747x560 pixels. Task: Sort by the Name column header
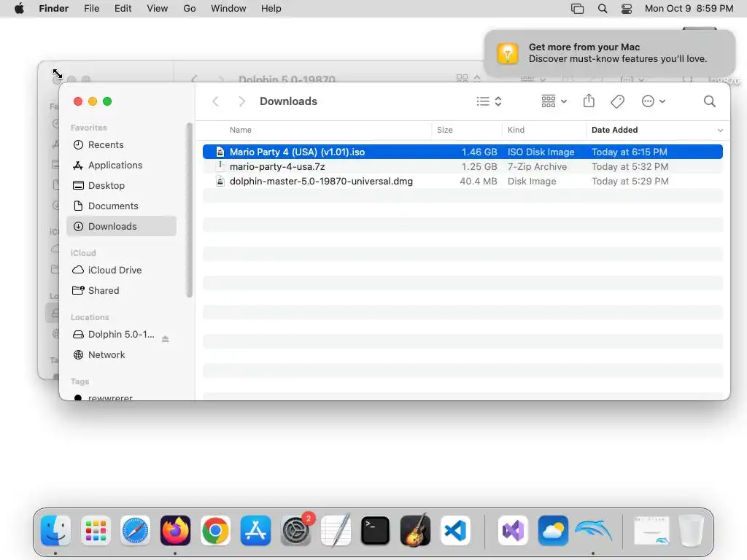pos(240,130)
